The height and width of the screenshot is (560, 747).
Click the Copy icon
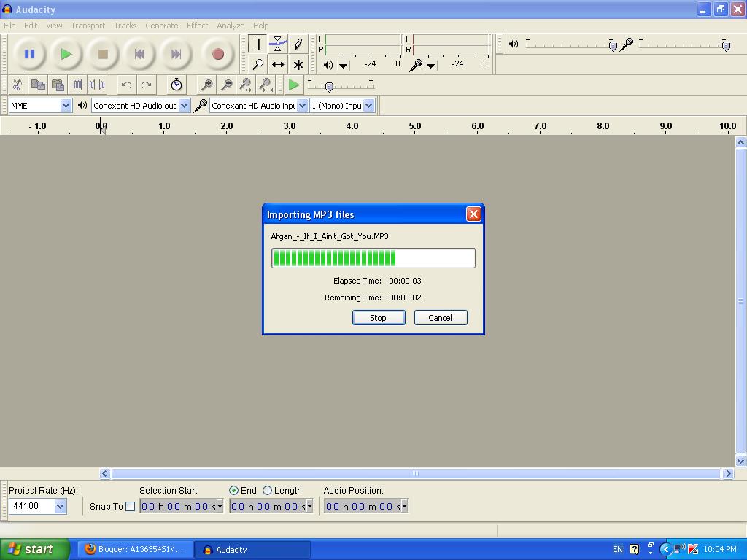tap(38, 85)
